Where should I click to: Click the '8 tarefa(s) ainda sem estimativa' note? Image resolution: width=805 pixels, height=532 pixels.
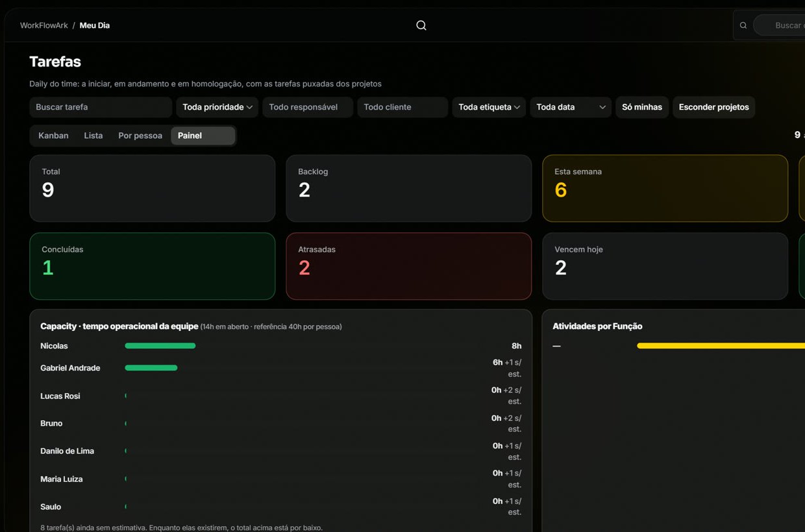(x=181, y=527)
